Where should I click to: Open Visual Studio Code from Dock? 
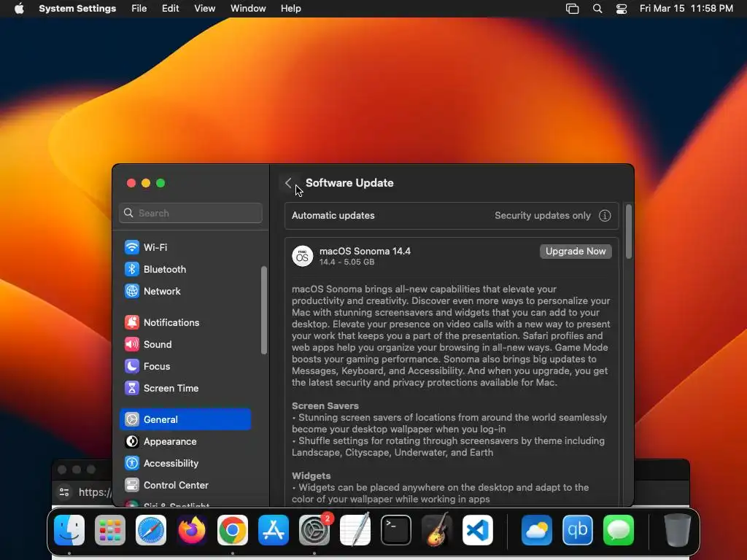pyautogui.click(x=478, y=530)
